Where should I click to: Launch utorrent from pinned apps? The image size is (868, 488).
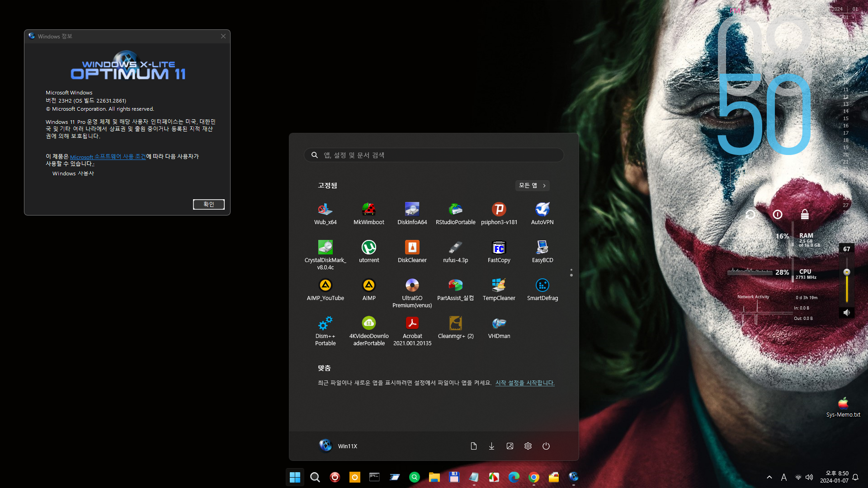(x=369, y=251)
